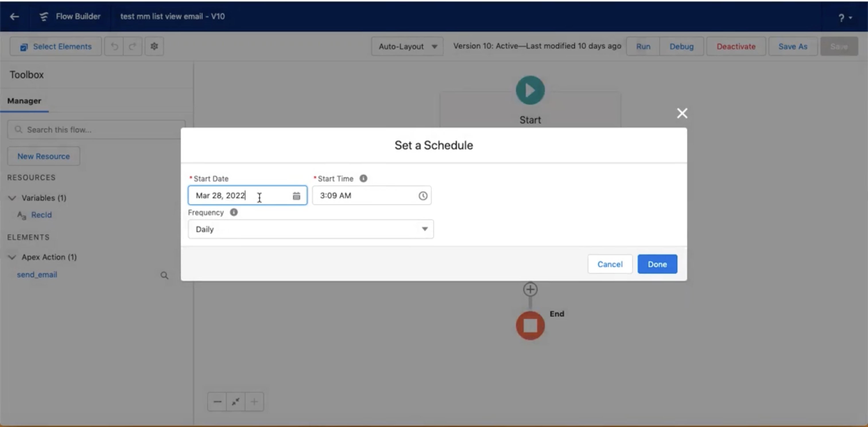Open the help question mark menu
The width and height of the screenshot is (868, 427).
coord(844,18)
